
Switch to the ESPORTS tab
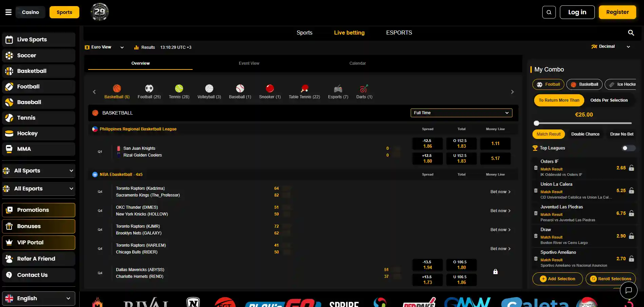[x=399, y=33]
